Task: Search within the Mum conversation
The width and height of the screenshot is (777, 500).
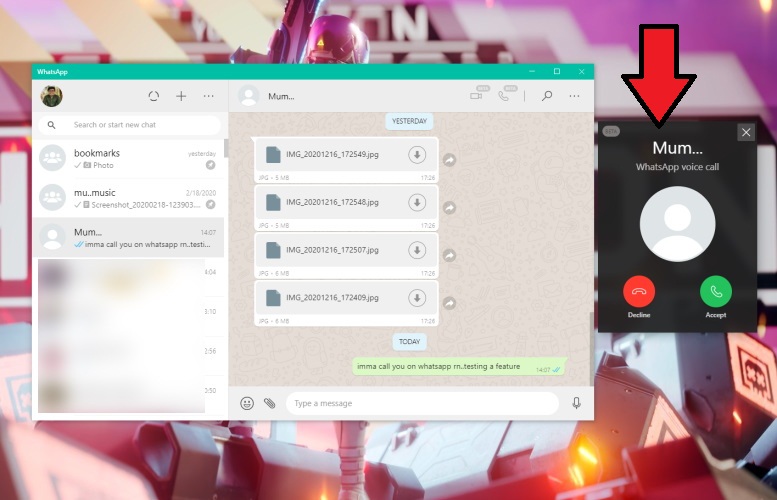Action: (x=547, y=96)
